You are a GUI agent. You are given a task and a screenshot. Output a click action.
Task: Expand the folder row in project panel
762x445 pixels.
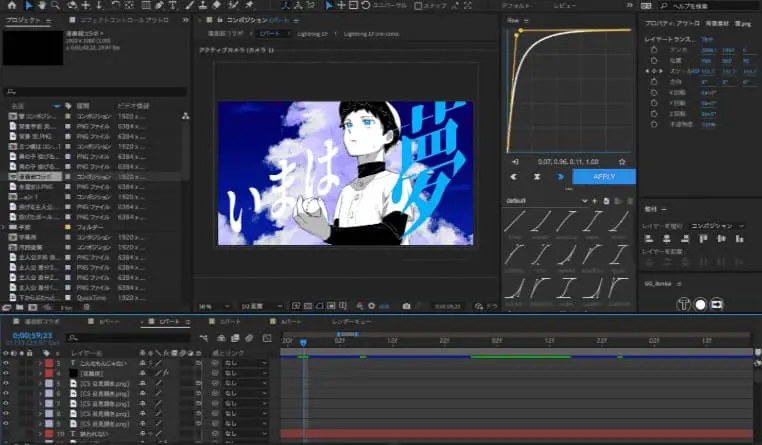click(4, 227)
